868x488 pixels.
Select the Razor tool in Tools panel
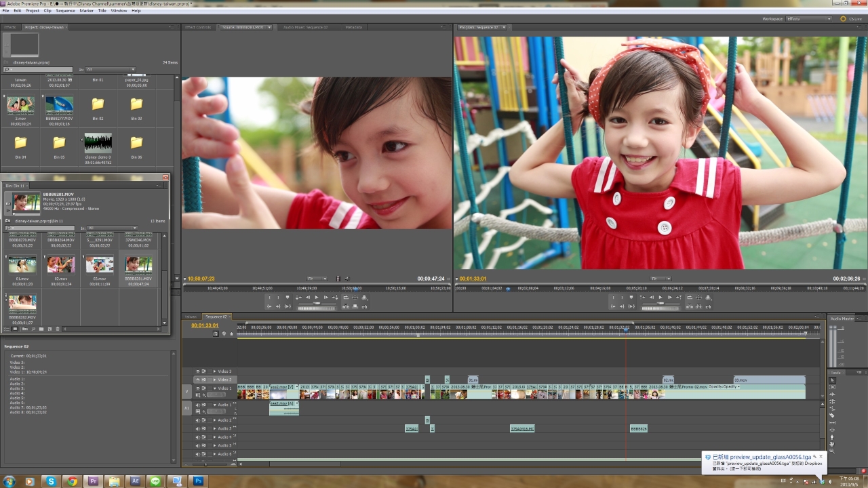coord(833,415)
